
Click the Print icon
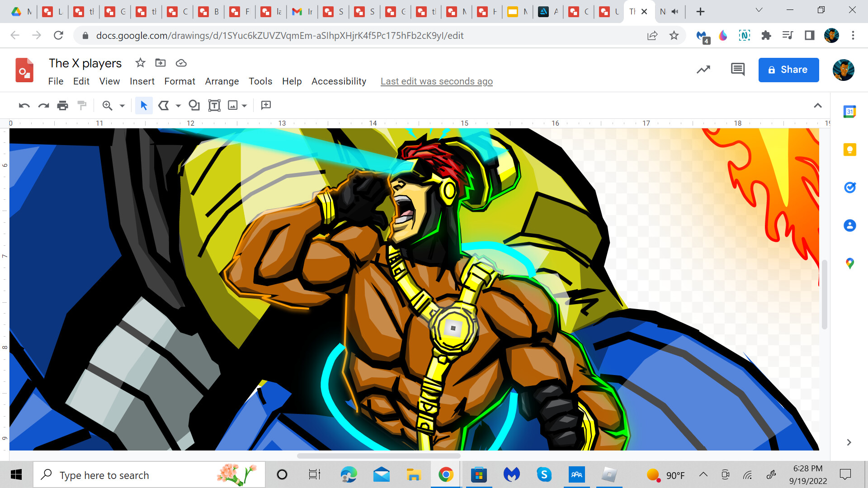(x=62, y=105)
